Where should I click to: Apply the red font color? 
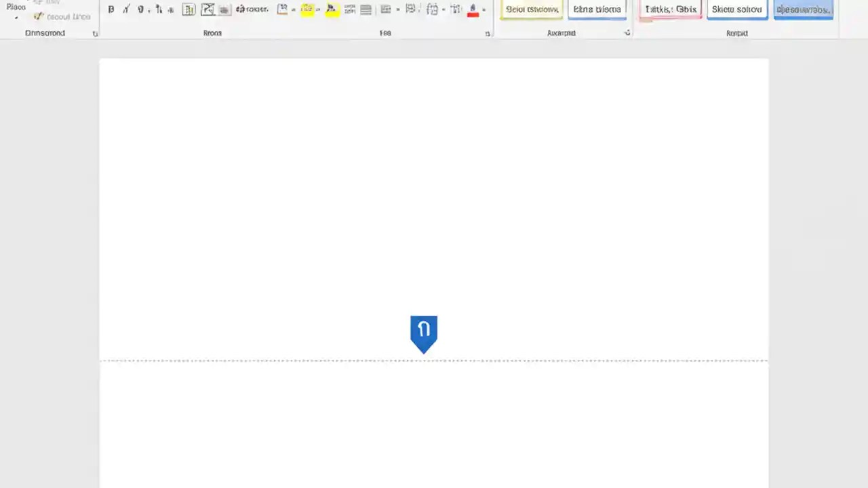[x=473, y=9]
